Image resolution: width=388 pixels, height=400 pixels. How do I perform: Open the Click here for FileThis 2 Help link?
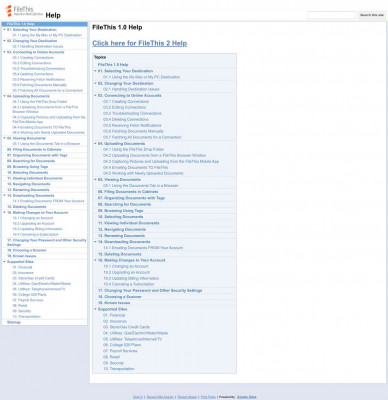tap(140, 43)
